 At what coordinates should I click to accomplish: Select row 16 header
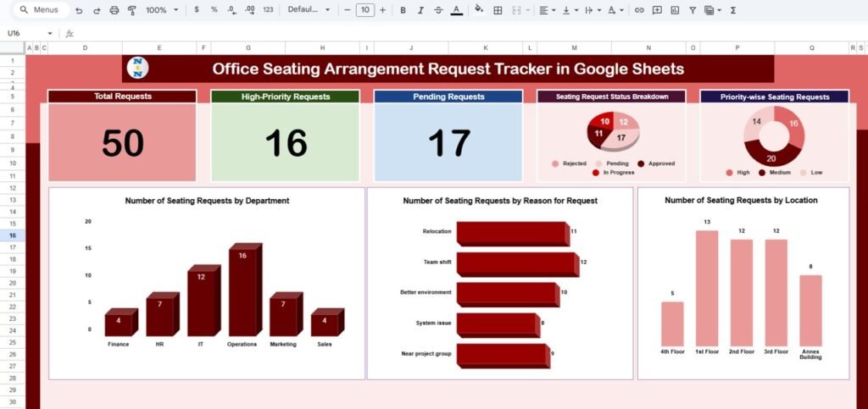[x=12, y=235]
